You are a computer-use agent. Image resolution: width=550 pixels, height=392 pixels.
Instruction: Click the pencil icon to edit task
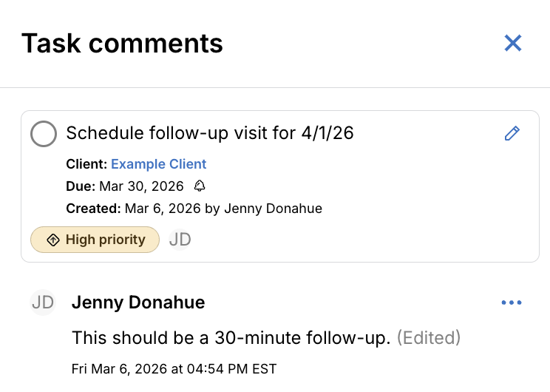pyautogui.click(x=512, y=133)
